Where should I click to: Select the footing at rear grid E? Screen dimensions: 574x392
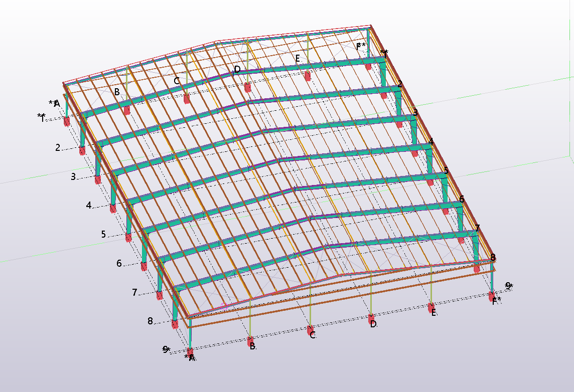click(x=308, y=76)
